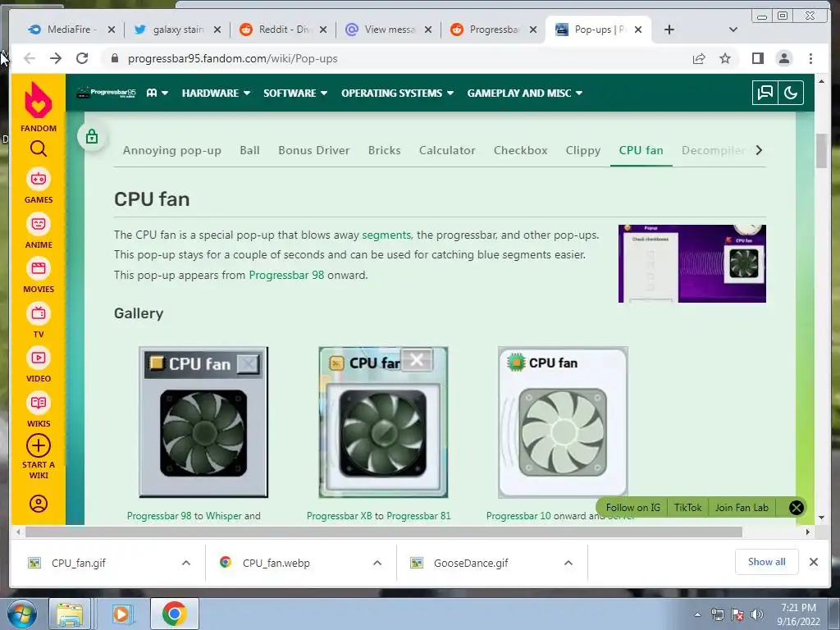Open the TV section icon

point(38,314)
